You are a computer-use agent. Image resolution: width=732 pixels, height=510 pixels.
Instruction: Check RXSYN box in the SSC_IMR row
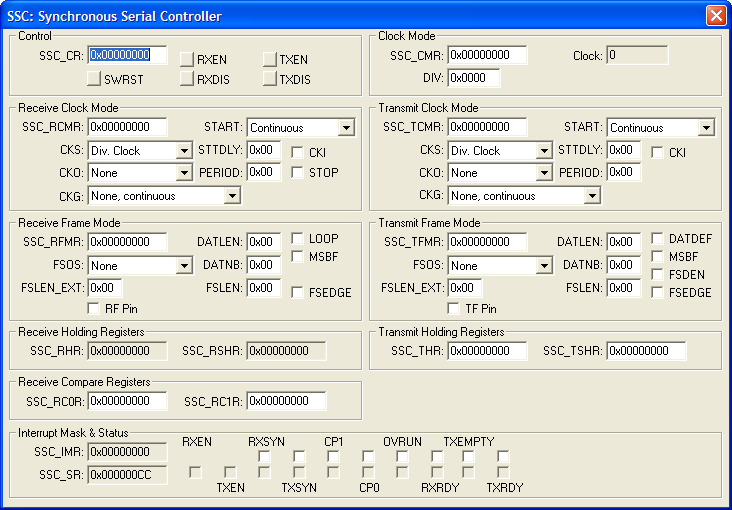pyautogui.click(x=265, y=456)
